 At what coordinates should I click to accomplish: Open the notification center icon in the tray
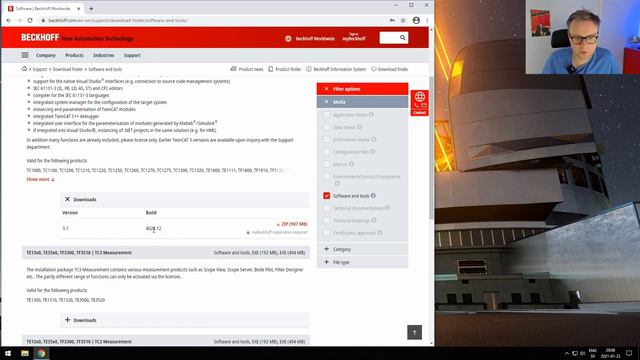pyautogui.click(x=629, y=353)
